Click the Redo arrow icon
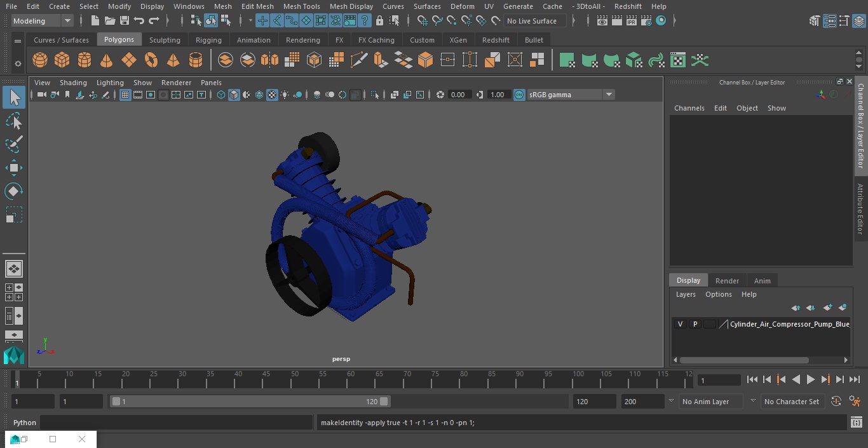This screenshot has width=868, height=448. pos(154,21)
